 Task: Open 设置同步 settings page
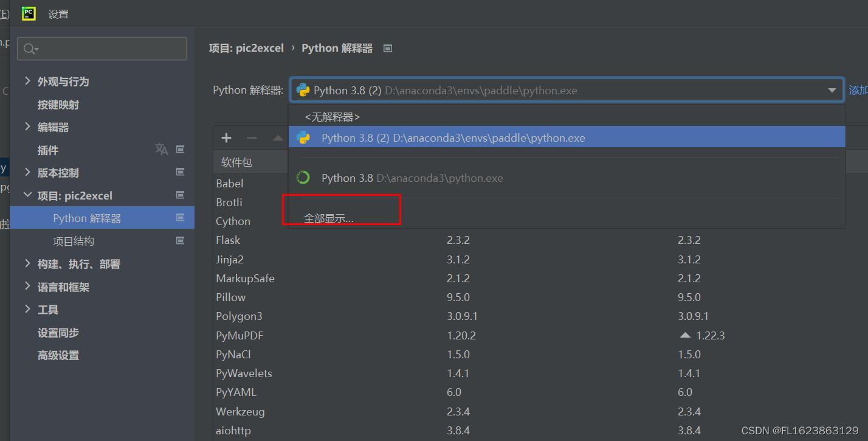click(x=58, y=333)
